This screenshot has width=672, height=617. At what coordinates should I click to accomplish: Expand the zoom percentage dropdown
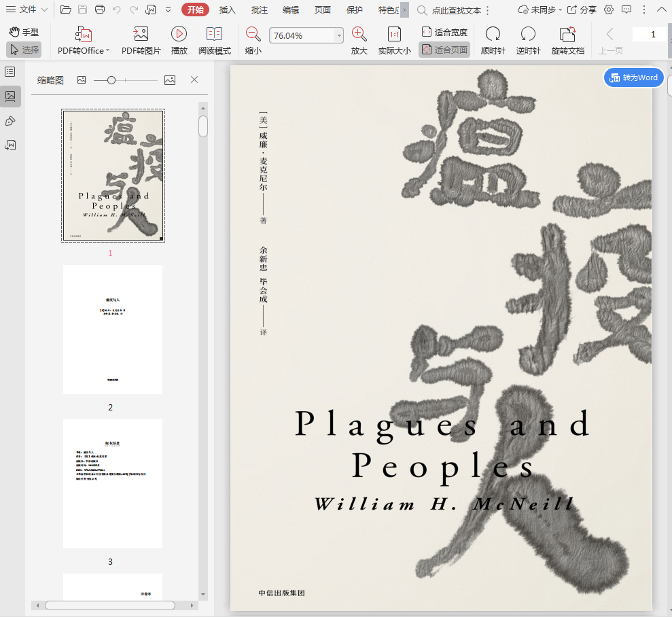click(x=339, y=35)
